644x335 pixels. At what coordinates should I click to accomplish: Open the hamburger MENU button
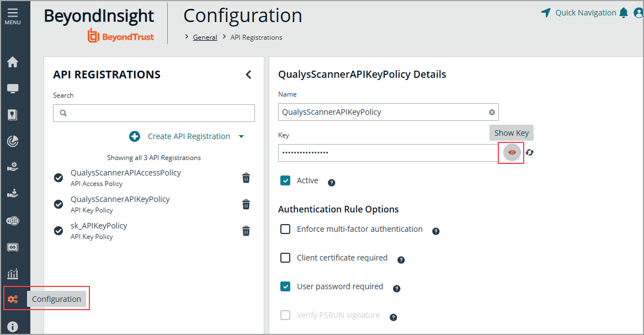12,15
